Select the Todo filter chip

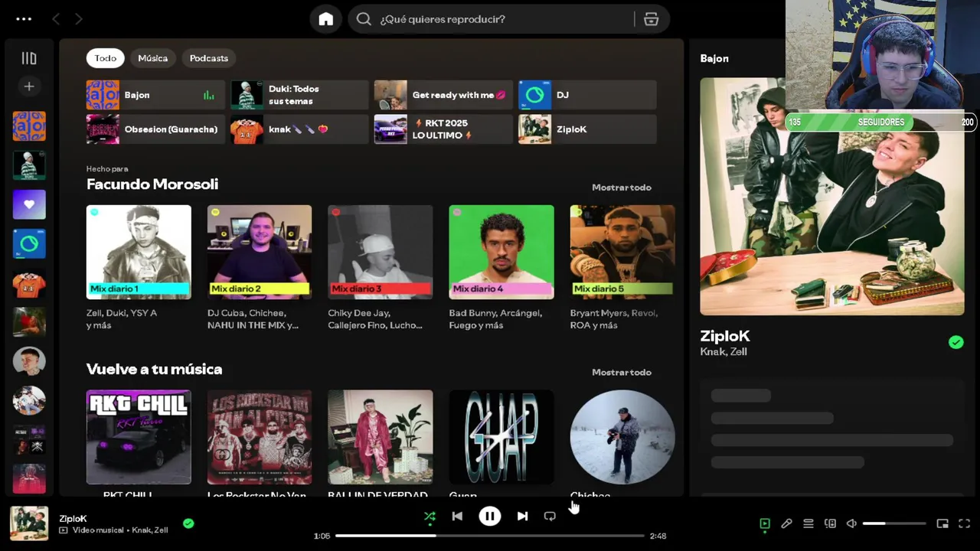click(x=105, y=58)
